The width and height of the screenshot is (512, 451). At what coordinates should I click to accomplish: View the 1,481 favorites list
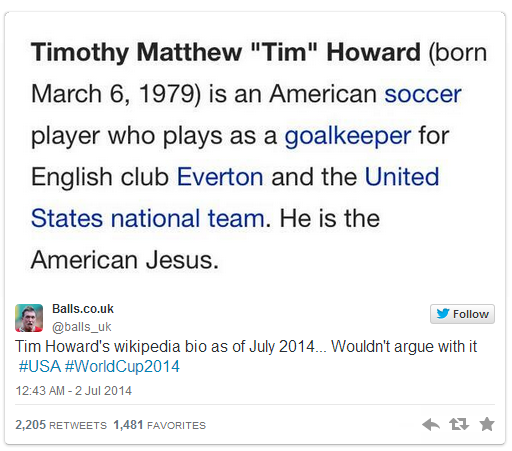coord(160,425)
